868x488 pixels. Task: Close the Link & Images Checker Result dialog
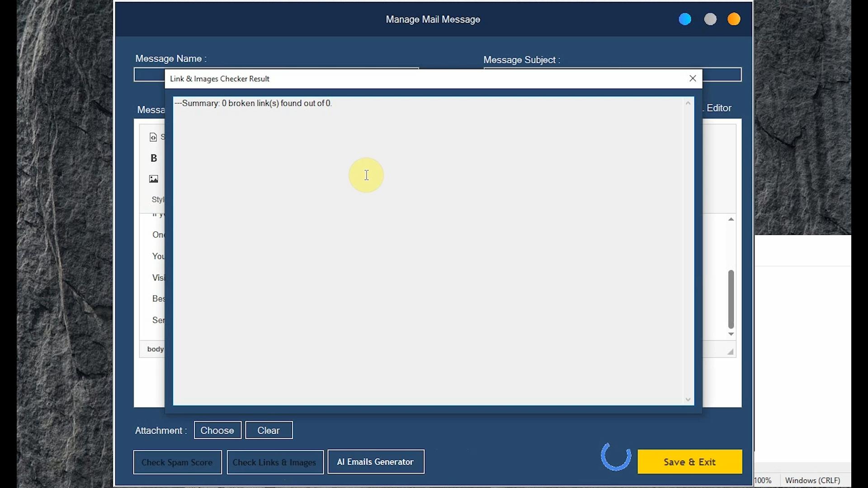[x=693, y=79]
